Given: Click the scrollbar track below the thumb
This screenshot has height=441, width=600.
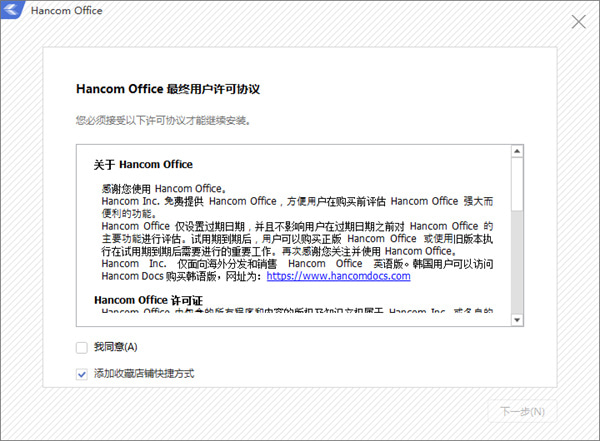Looking at the screenshot, I should click(x=517, y=262).
